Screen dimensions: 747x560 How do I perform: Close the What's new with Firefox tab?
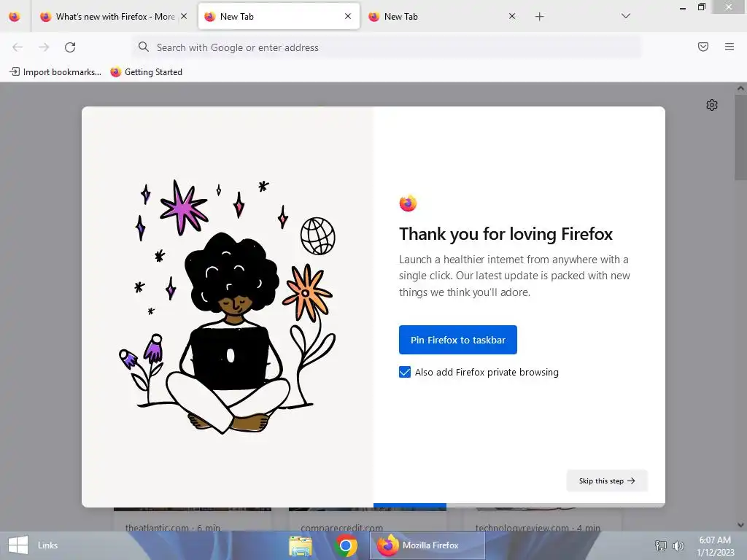[184, 16]
